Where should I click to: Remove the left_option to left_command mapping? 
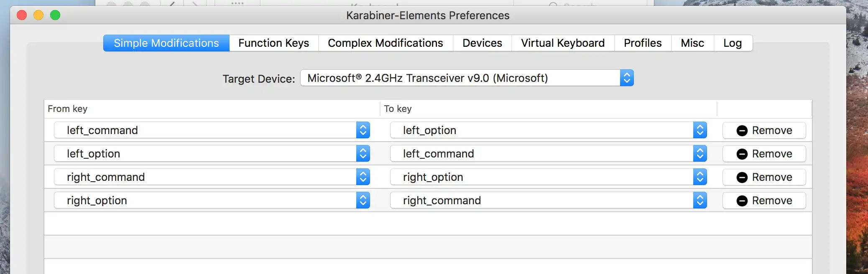point(764,153)
